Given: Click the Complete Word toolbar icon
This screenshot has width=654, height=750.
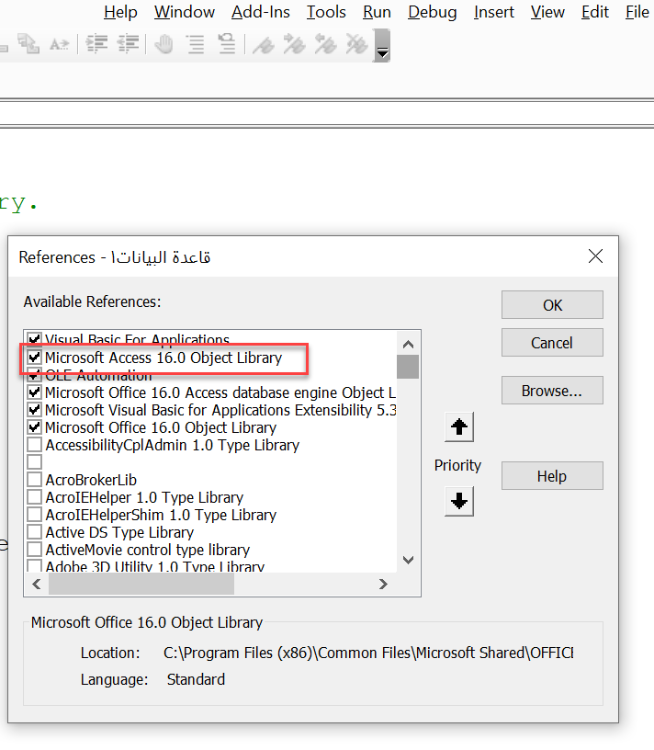Looking at the screenshot, I should (59, 44).
